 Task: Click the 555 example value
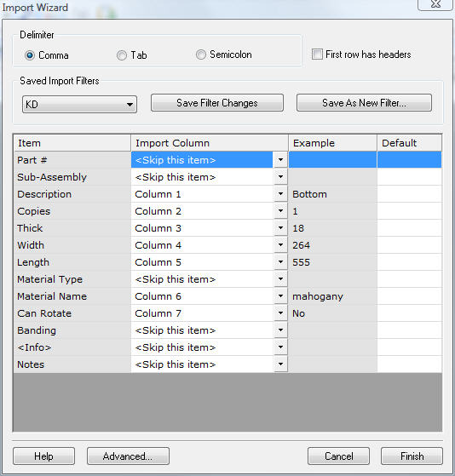coord(332,261)
